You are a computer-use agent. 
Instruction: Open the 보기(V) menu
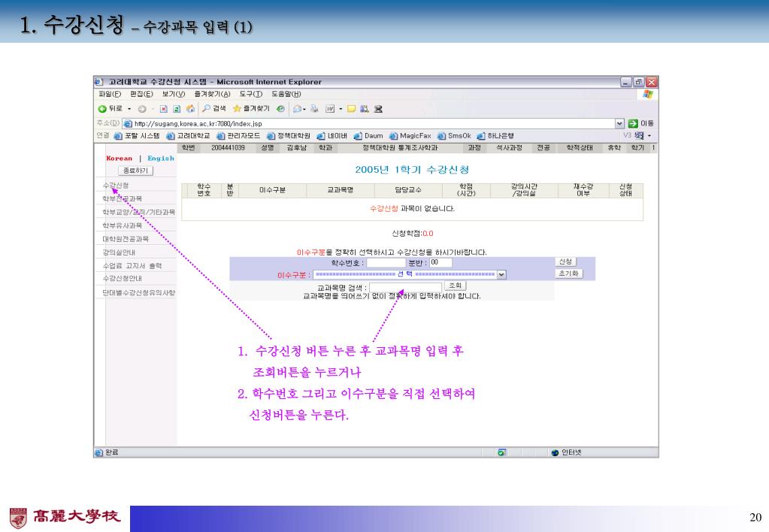pos(174,94)
